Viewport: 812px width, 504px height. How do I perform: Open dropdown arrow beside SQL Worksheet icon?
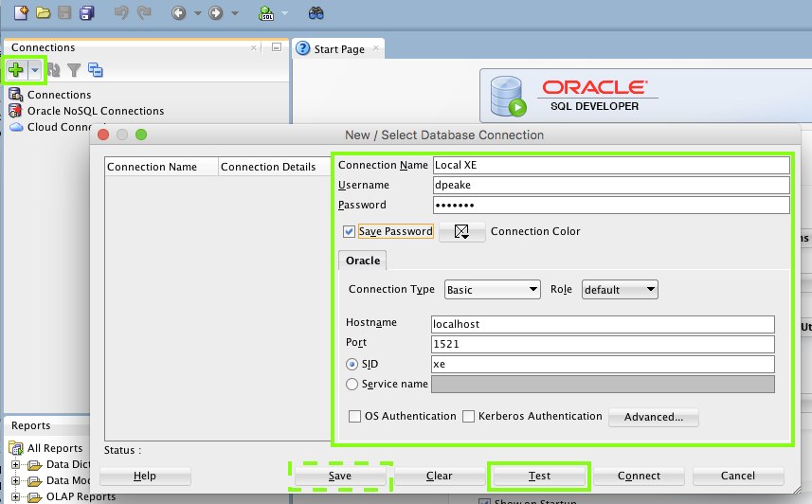click(x=284, y=13)
